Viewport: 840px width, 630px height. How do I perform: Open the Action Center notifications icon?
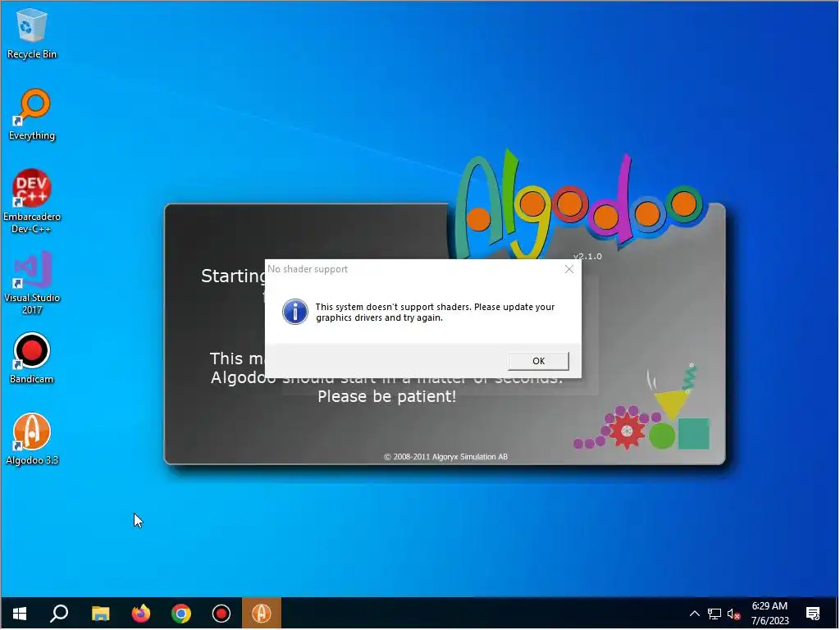(x=813, y=614)
